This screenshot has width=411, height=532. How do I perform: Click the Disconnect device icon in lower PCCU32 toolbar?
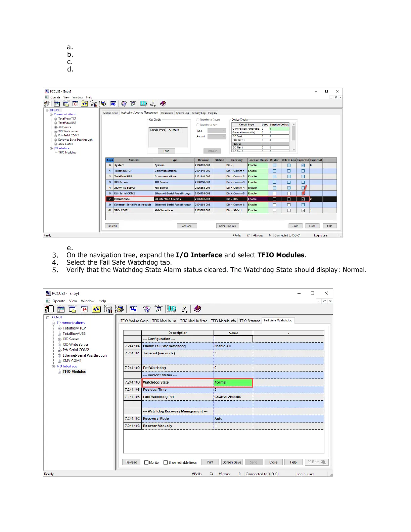[x=49, y=309]
